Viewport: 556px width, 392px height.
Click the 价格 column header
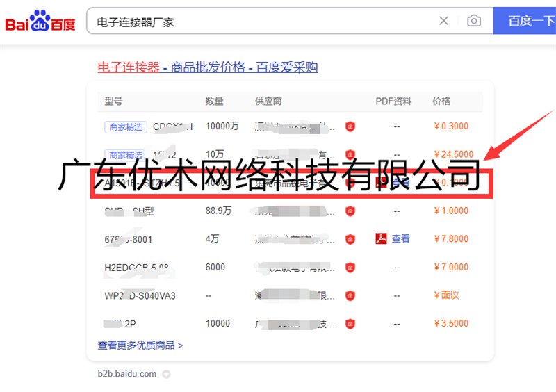pyautogui.click(x=441, y=101)
